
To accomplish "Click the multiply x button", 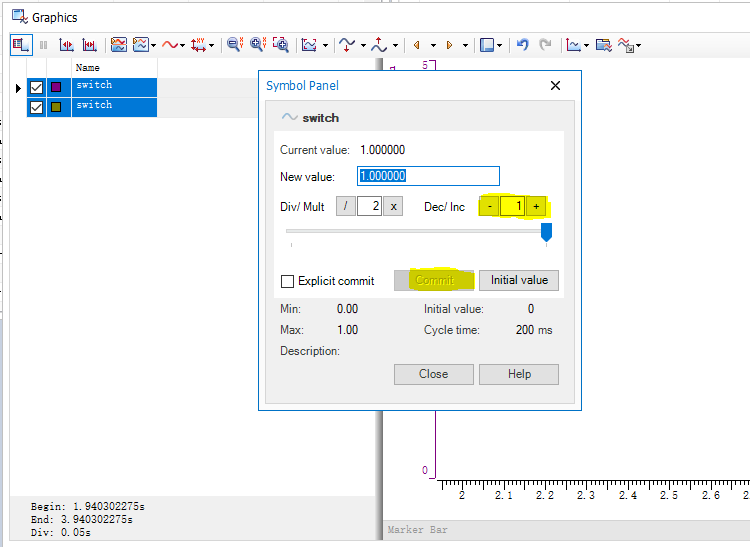I will click(393, 206).
